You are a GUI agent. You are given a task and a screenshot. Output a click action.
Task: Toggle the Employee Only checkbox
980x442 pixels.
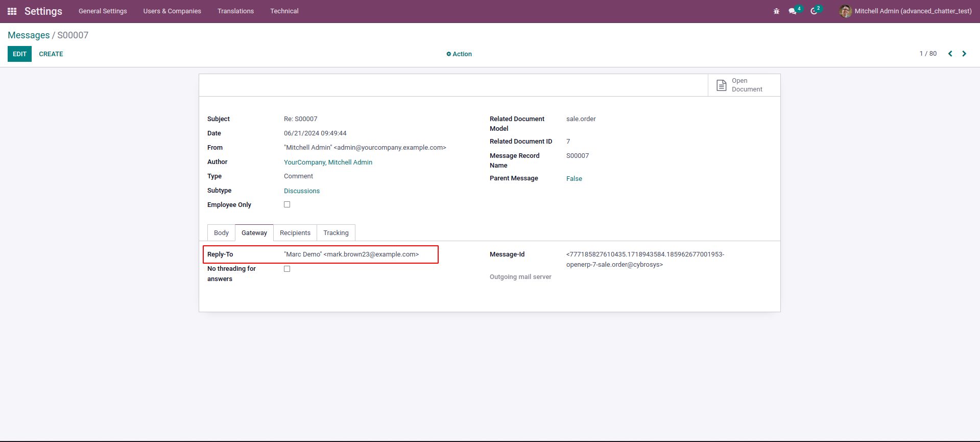tap(287, 204)
